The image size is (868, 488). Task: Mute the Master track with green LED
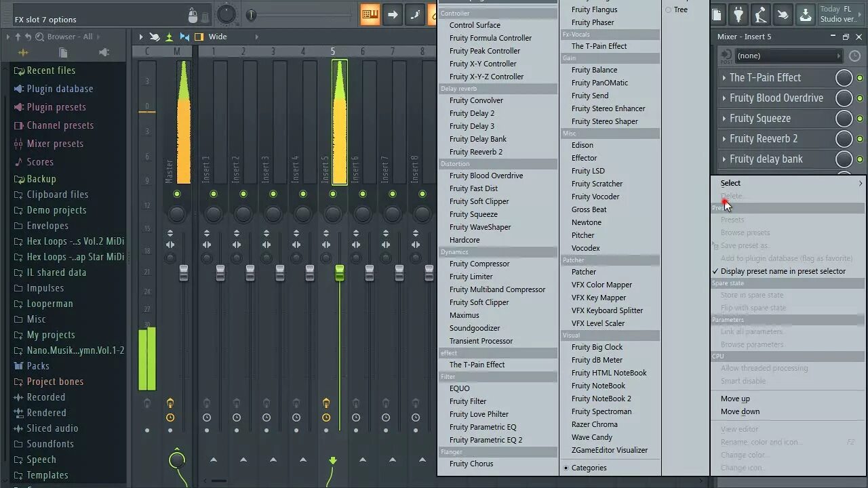(x=177, y=194)
